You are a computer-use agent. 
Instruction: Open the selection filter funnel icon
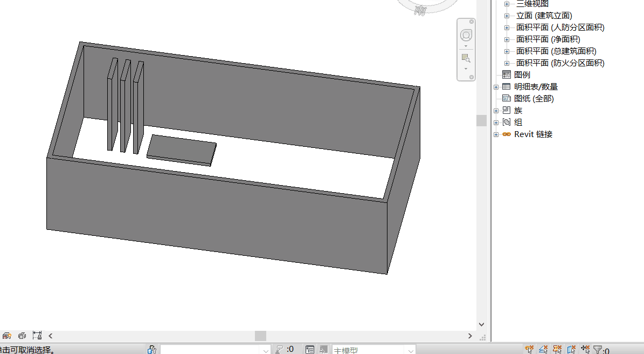[x=598, y=350]
